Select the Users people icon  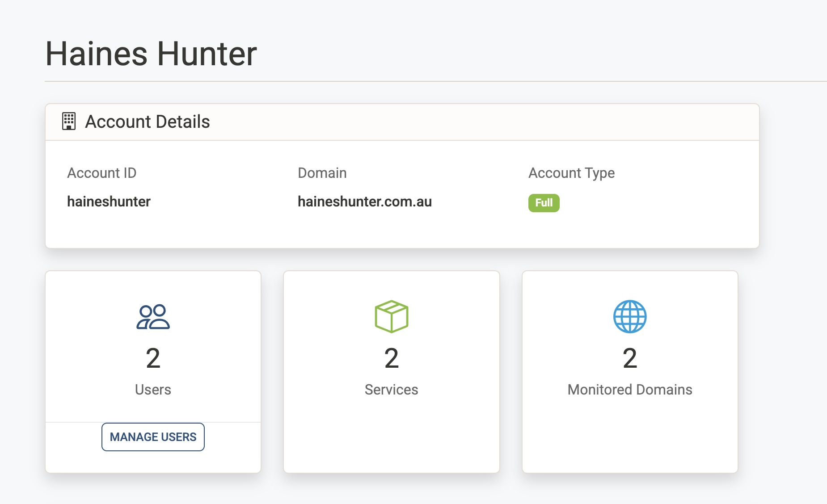point(152,317)
